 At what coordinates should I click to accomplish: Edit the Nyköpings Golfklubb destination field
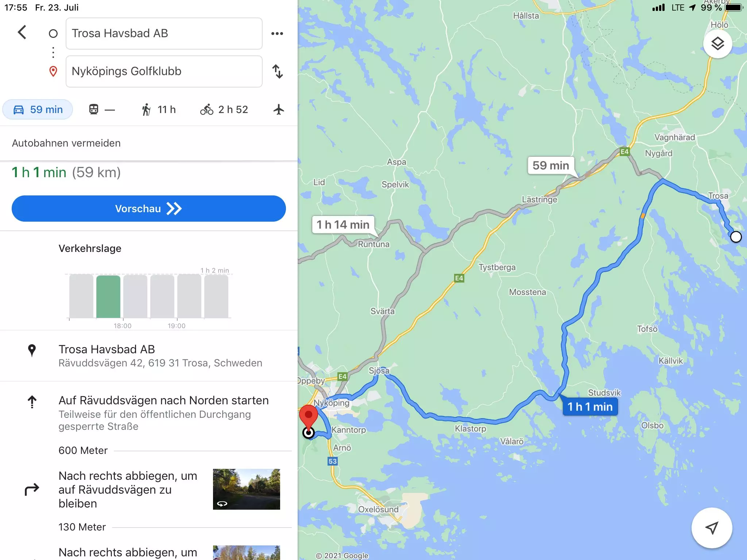tap(164, 71)
